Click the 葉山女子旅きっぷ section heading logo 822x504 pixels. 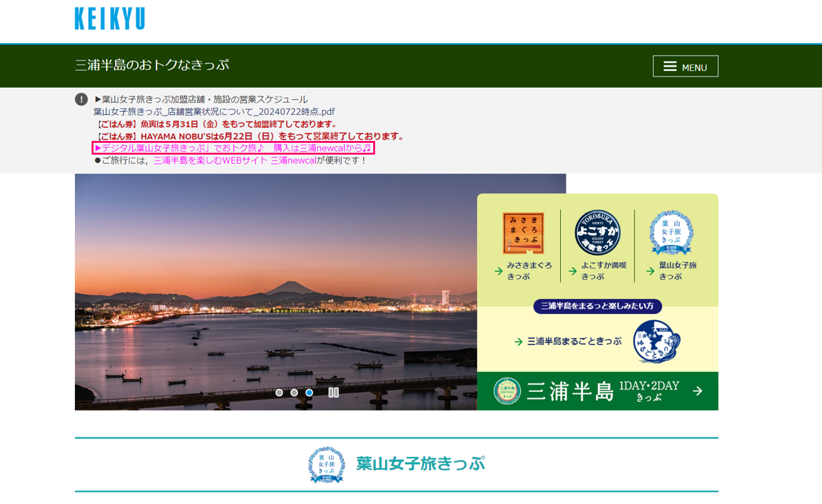pyautogui.click(x=327, y=464)
